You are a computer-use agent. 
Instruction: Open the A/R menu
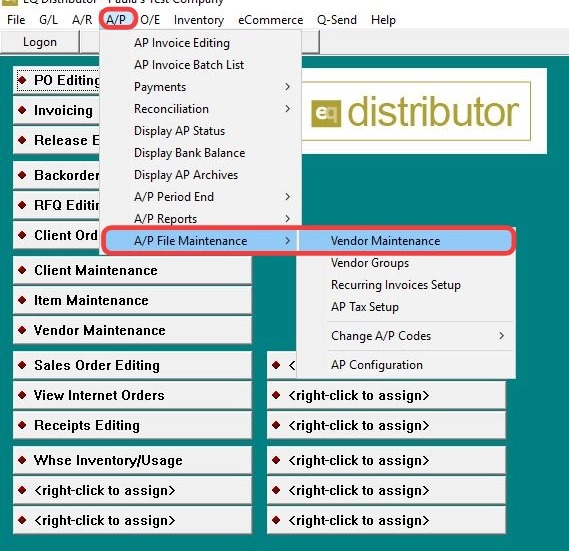coord(82,20)
